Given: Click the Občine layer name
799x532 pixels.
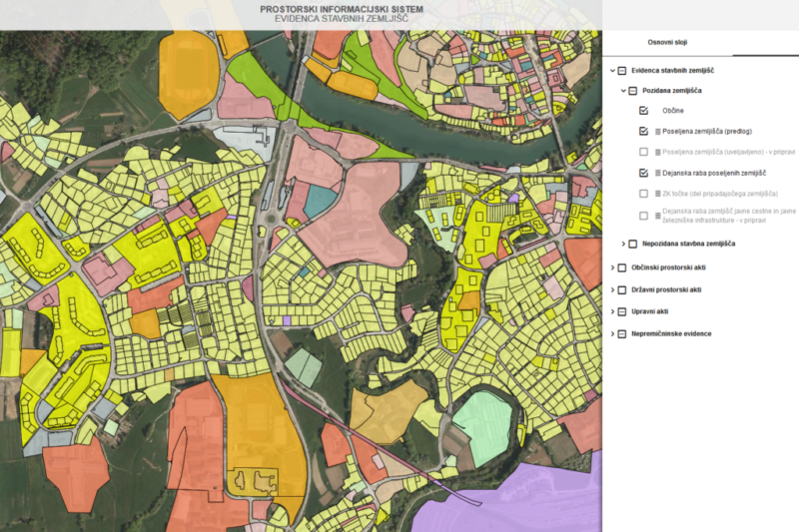Looking at the screenshot, I should pos(673,111).
